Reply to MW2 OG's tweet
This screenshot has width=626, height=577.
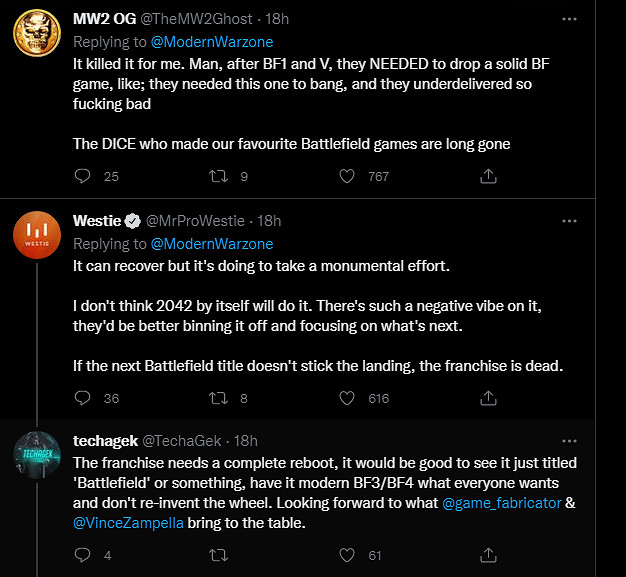point(83,176)
